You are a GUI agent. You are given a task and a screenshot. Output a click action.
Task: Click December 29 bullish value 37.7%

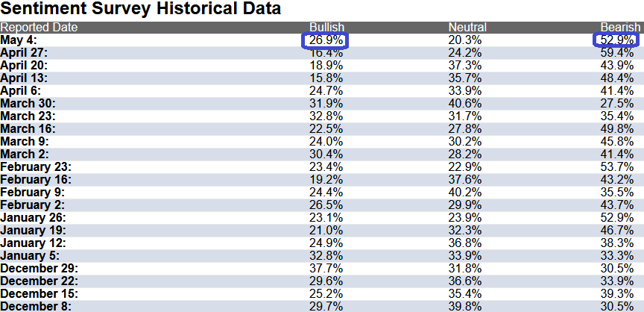[326, 269]
